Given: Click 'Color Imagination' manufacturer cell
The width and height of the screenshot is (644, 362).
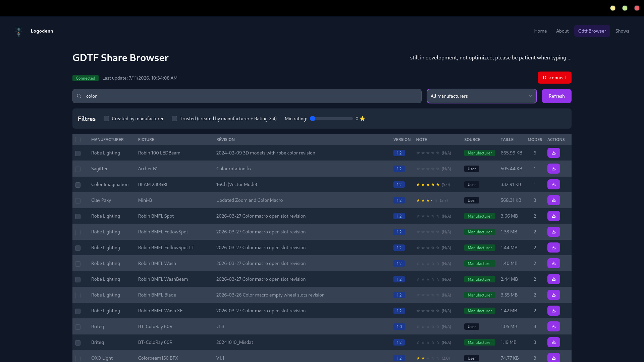Looking at the screenshot, I should tap(110, 184).
